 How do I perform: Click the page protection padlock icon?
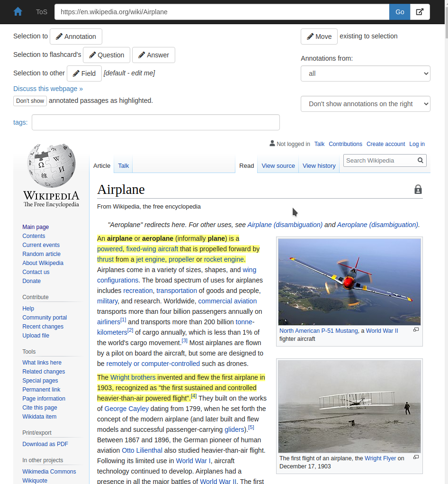click(418, 190)
